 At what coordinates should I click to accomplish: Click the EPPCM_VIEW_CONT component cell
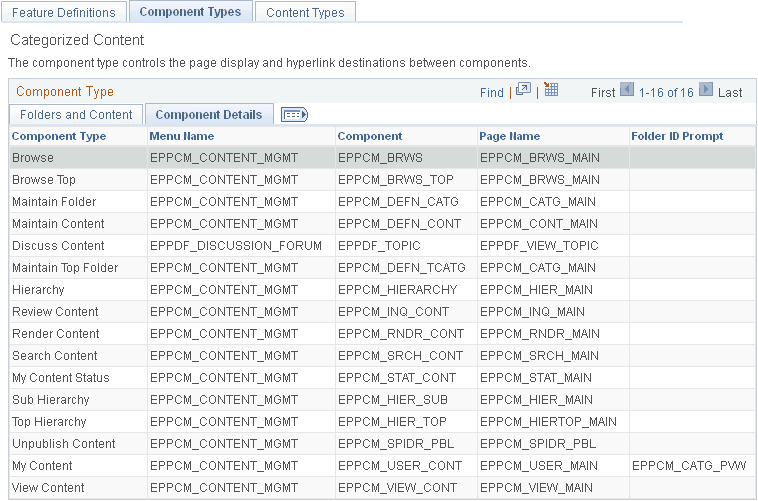click(406, 488)
